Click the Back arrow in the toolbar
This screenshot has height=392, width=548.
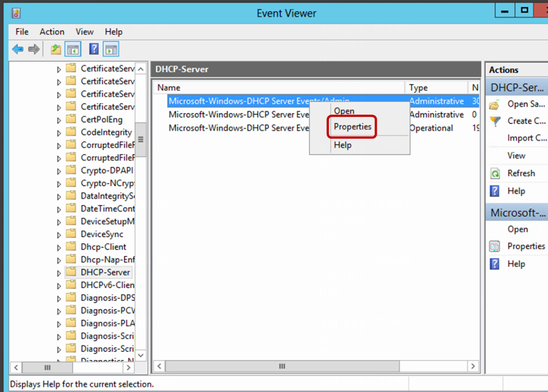(x=18, y=49)
